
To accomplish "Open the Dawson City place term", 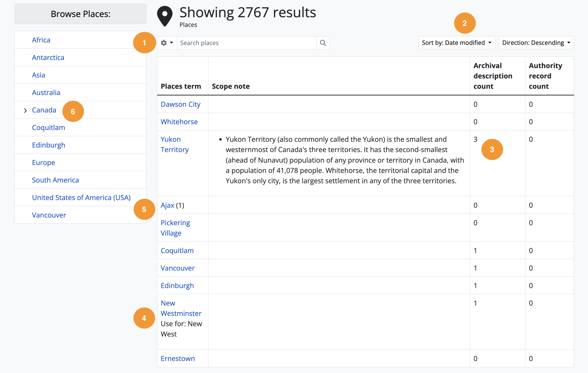I will [x=180, y=104].
